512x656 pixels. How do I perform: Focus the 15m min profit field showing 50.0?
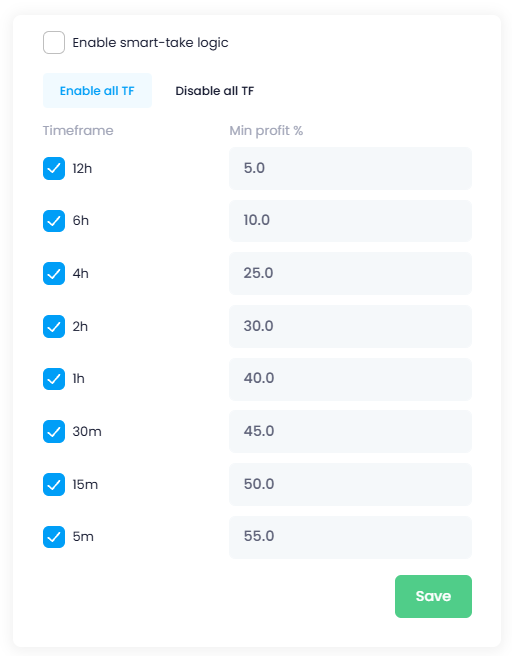tap(350, 484)
